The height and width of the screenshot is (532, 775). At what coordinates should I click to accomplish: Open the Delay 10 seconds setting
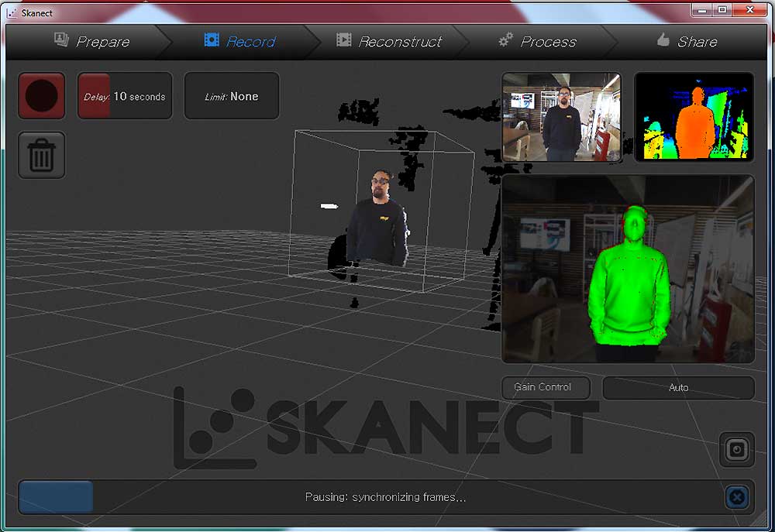coord(125,96)
